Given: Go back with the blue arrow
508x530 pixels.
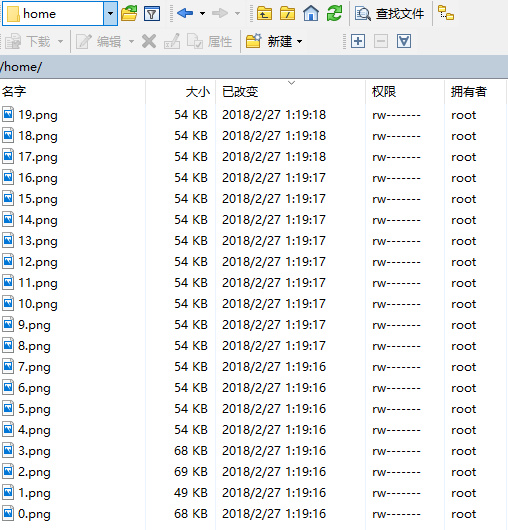Looking at the screenshot, I should point(185,14).
